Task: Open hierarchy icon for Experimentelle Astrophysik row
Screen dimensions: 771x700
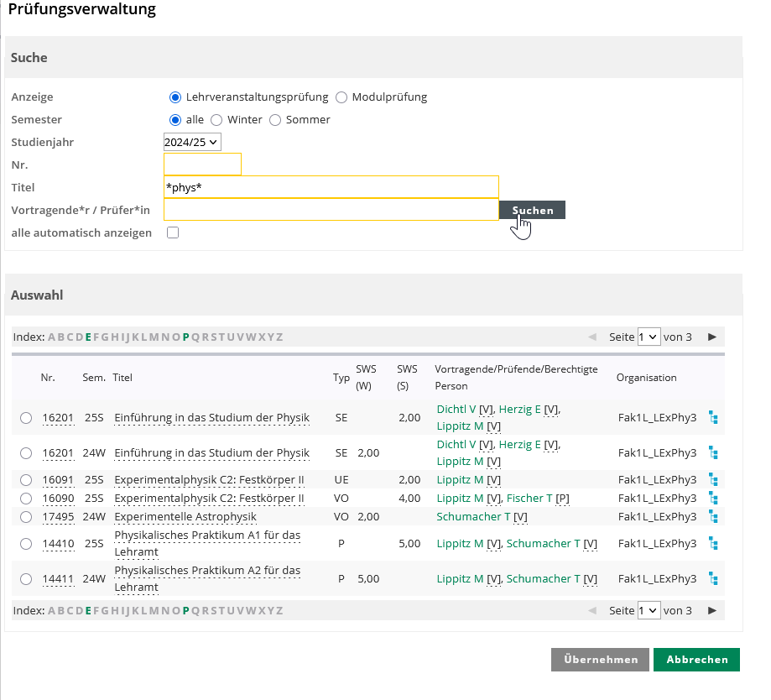Action: 713,517
